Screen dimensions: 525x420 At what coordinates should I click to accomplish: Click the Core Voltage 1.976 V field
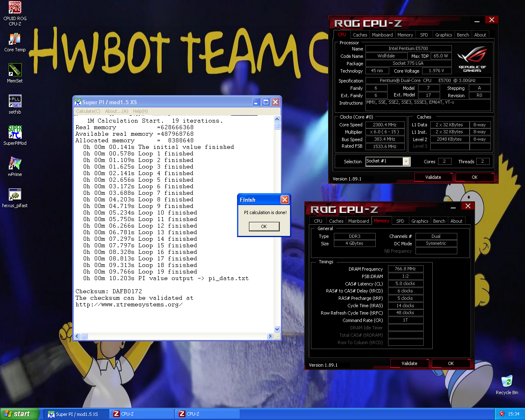(x=436, y=71)
